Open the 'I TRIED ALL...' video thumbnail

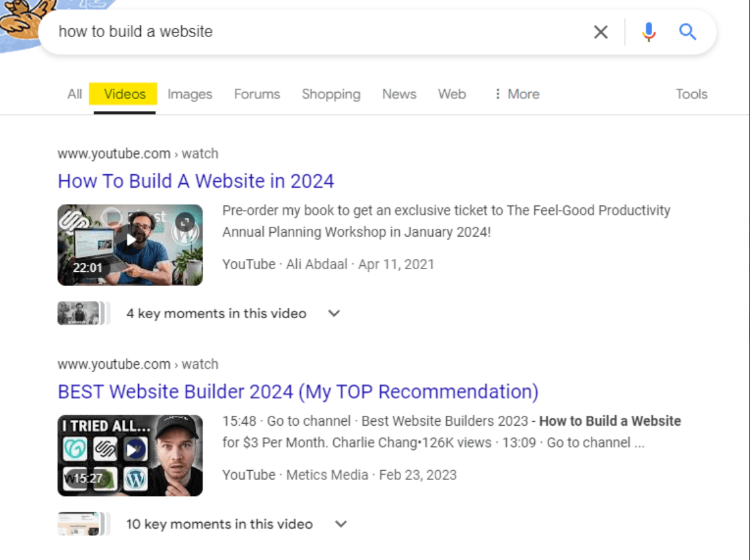(130, 456)
